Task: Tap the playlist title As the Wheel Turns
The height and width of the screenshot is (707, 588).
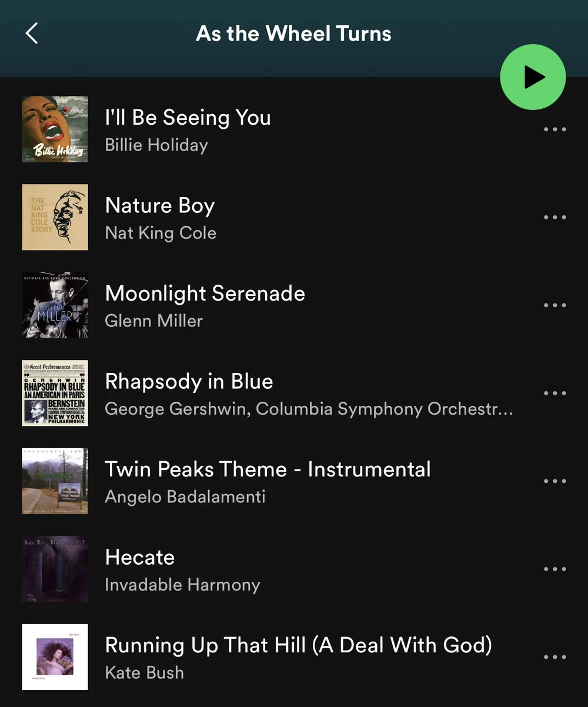Action: (293, 34)
